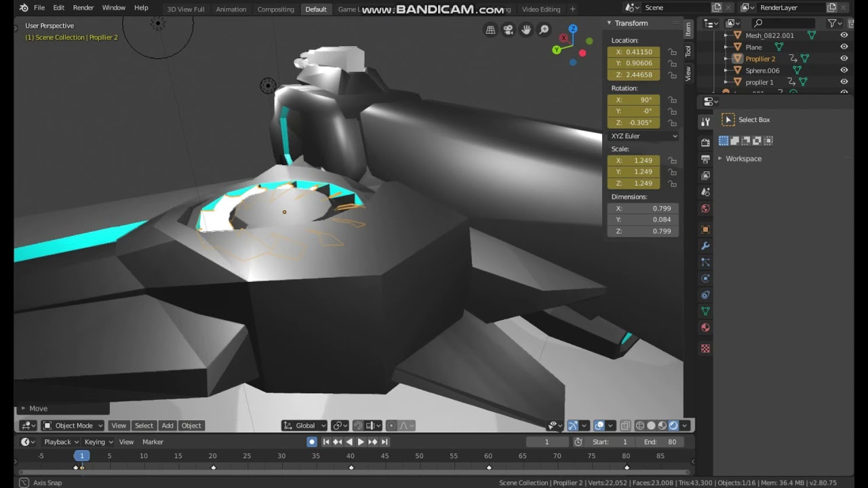
Task: Open the Object properties tab icon
Action: click(x=705, y=229)
